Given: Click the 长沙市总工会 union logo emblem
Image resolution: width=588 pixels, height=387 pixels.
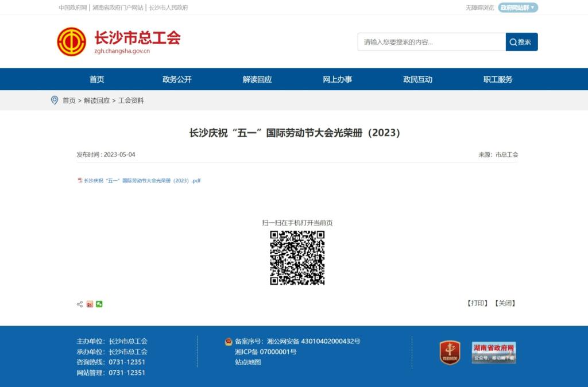Looking at the screenshot, I should pos(72,42).
